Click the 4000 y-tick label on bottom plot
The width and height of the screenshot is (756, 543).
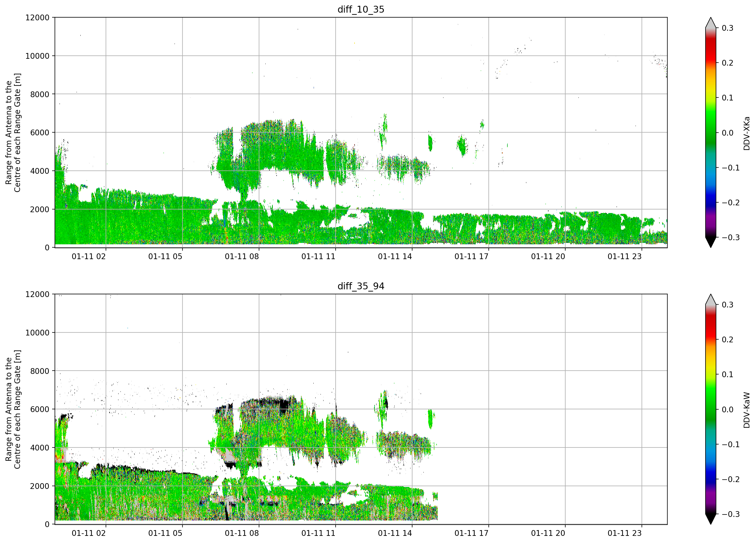[x=40, y=448]
